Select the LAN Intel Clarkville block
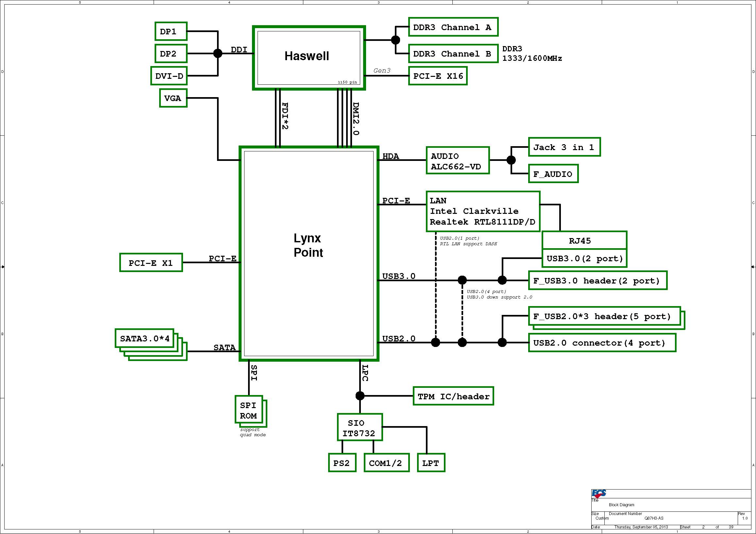Viewport: 756px width, 534px height. [x=483, y=211]
